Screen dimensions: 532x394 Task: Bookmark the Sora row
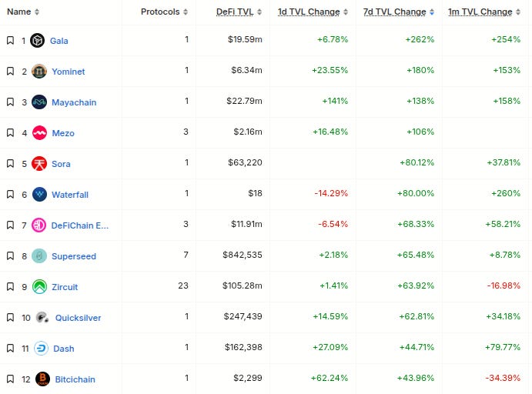pos(10,164)
